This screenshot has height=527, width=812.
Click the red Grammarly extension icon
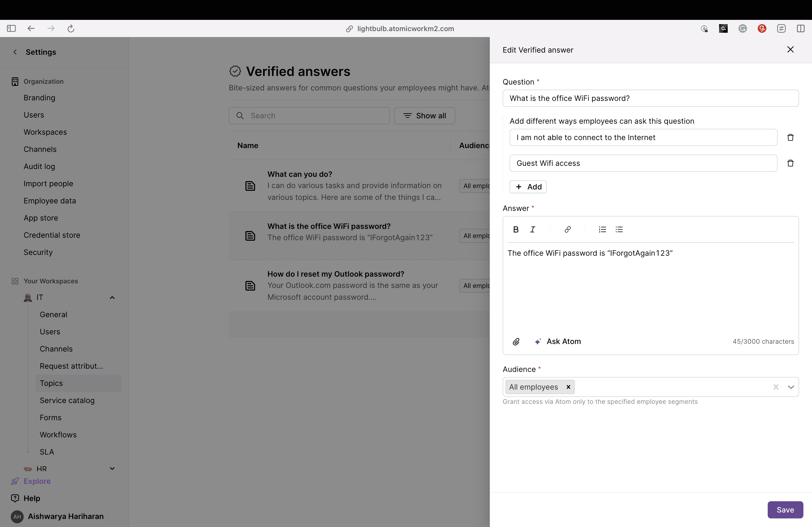pyautogui.click(x=762, y=29)
